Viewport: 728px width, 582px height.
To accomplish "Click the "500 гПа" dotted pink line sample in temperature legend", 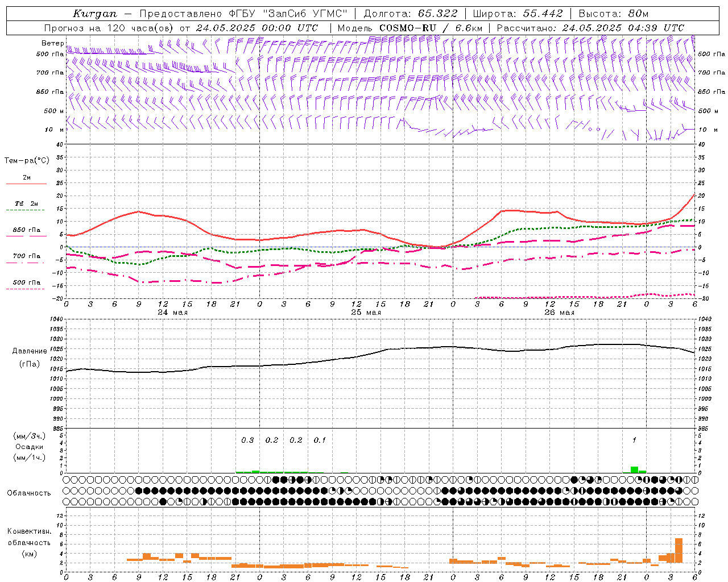I will coord(26,289).
